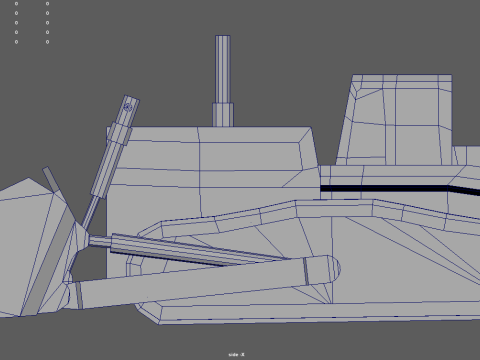Select the black stripe along the body

tap(400, 189)
